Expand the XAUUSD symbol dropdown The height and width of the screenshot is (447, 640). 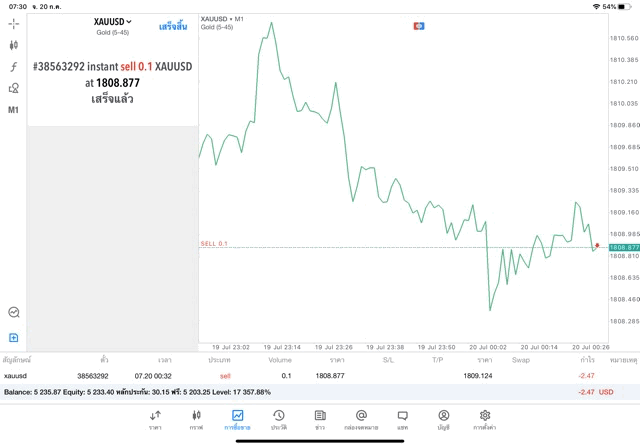(112, 22)
